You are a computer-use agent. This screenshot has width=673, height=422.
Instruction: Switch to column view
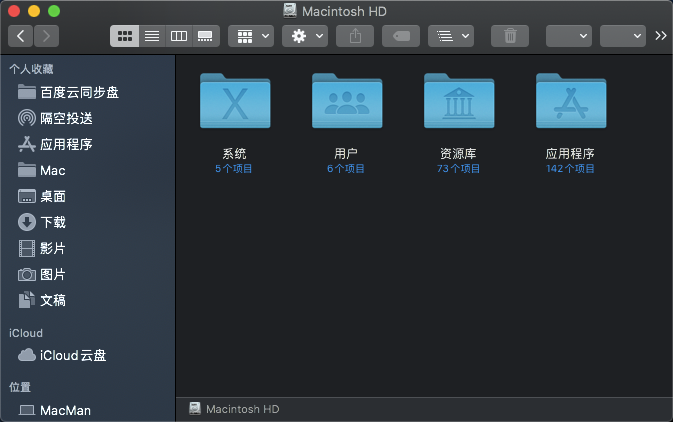(x=179, y=36)
